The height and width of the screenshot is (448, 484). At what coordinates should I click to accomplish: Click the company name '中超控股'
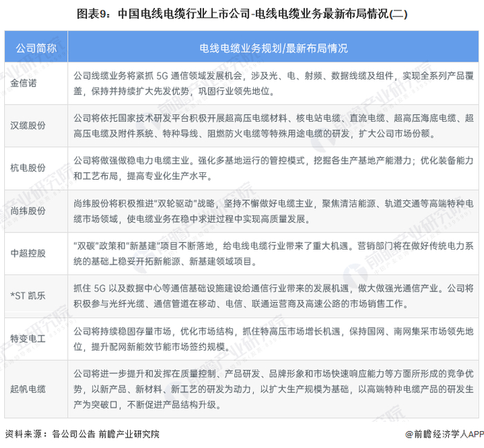click(x=28, y=253)
